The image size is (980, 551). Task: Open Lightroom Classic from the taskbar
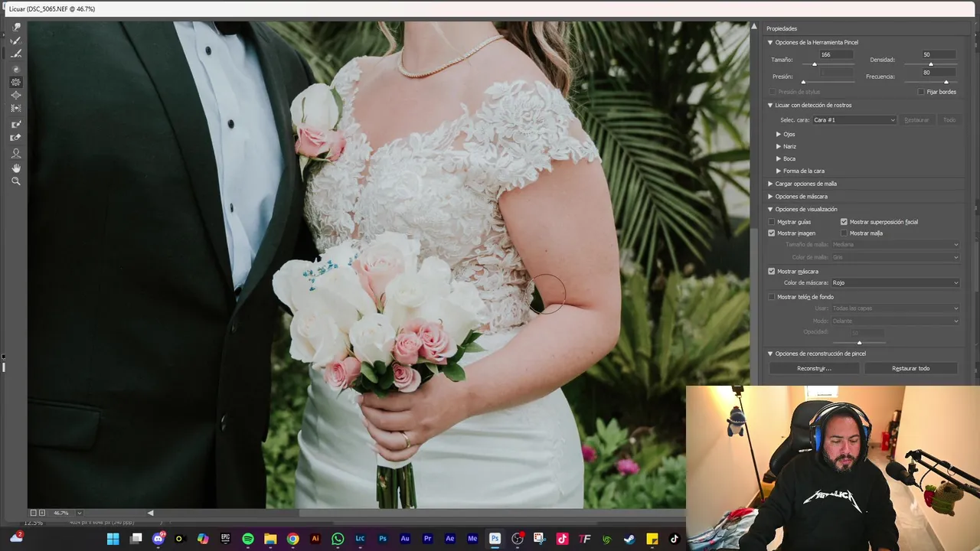[360, 539]
